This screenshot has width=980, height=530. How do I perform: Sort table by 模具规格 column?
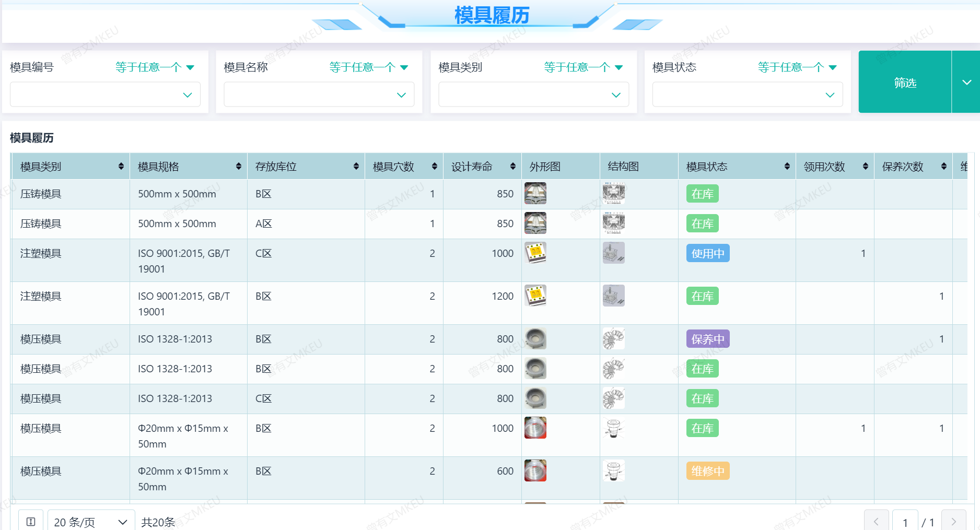pos(239,166)
